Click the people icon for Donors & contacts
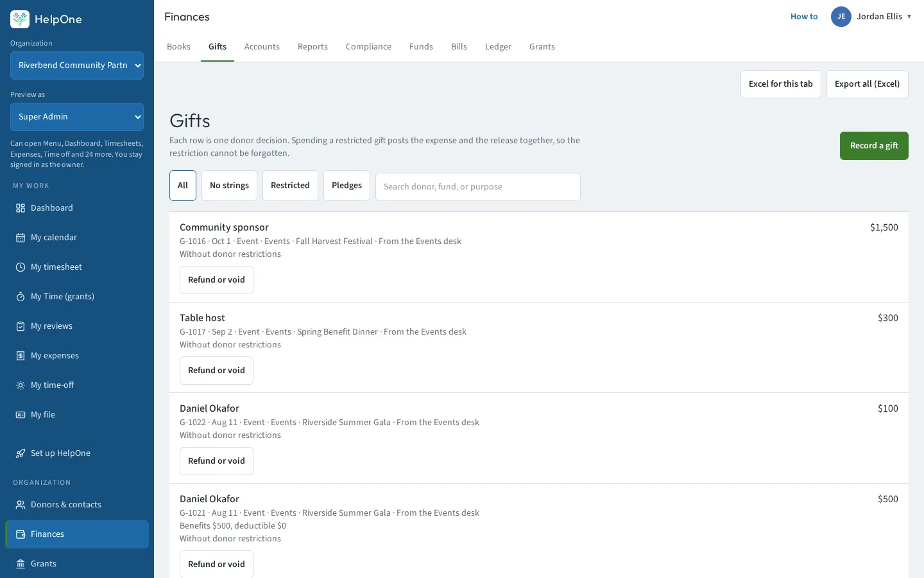This screenshot has height=578, width=924. (21, 505)
